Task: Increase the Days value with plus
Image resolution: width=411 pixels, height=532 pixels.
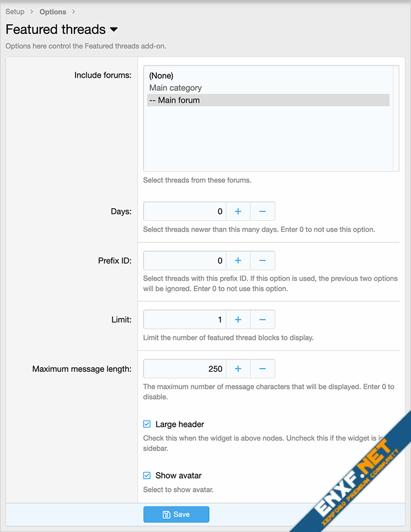Action: point(238,211)
